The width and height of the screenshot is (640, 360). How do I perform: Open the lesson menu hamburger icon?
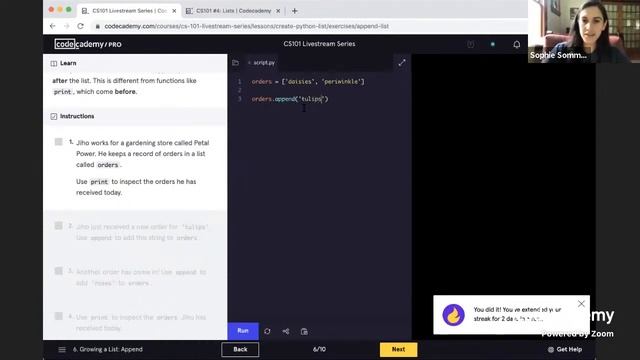[62, 349]
